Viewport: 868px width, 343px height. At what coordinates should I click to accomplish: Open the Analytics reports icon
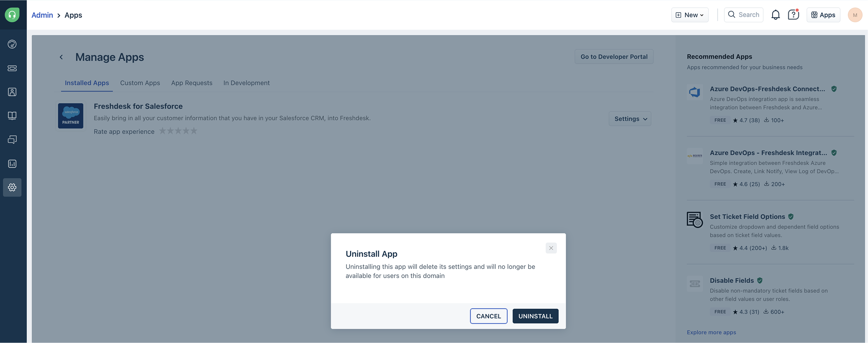[x=12, y=163]
